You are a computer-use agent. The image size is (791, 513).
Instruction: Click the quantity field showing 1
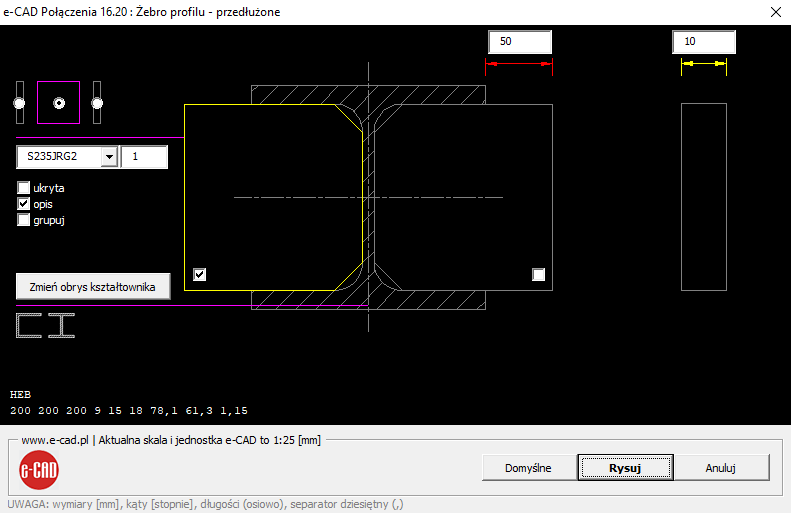(x=144, y=157)
